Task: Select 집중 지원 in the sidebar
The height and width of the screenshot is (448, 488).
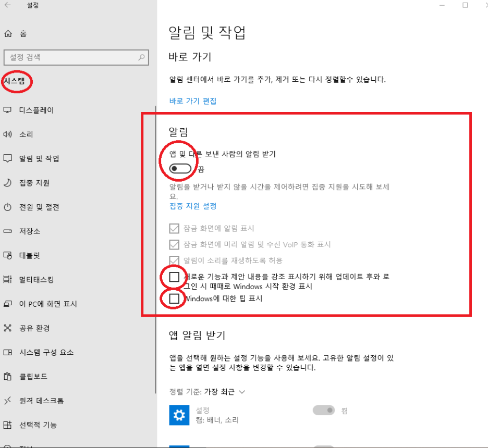Action: (x=34, y=182)
